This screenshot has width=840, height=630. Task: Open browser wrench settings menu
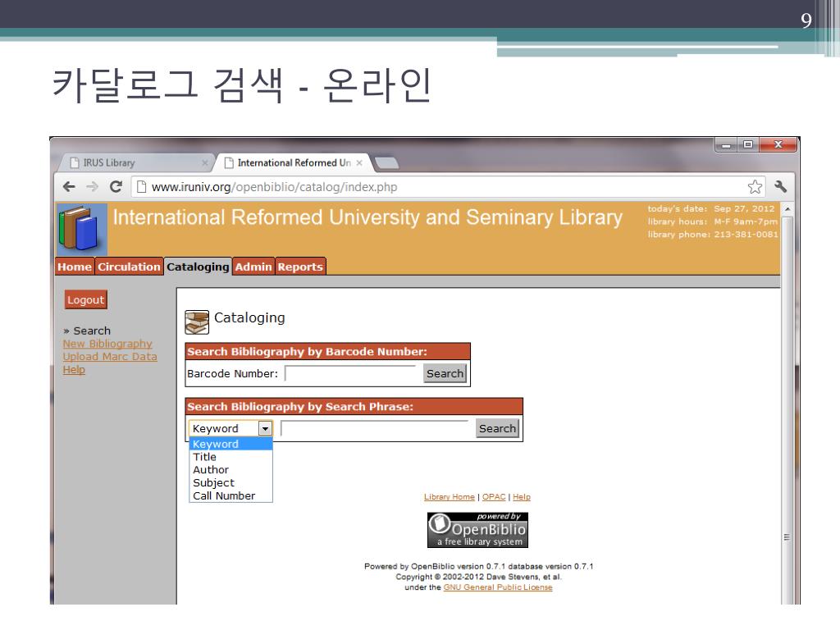coord(781,186)
